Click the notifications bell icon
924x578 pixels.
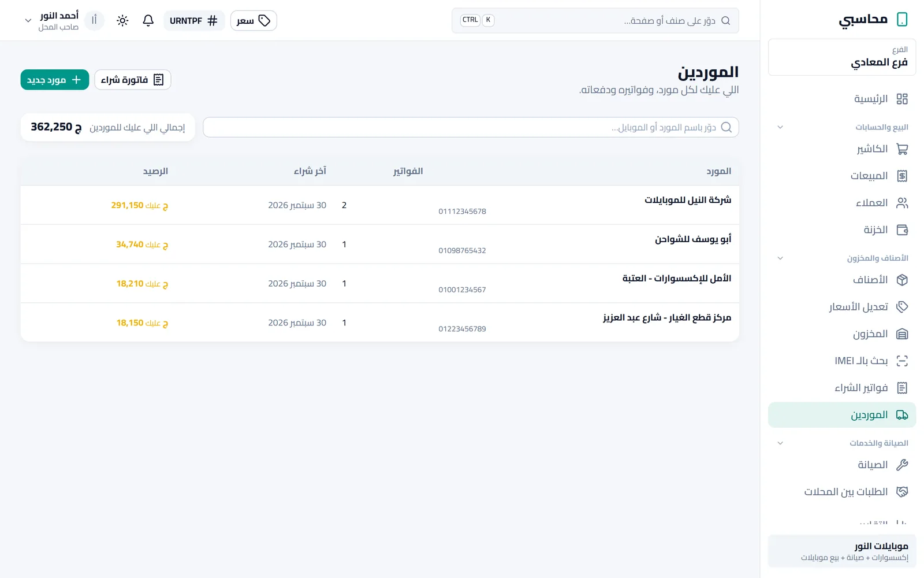[x=148, y=21]
